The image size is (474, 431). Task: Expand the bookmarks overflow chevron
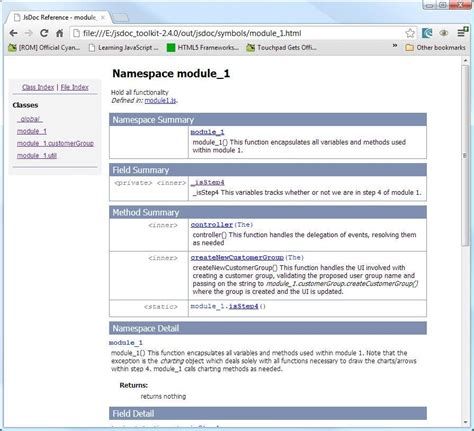(x=395, y=46)
